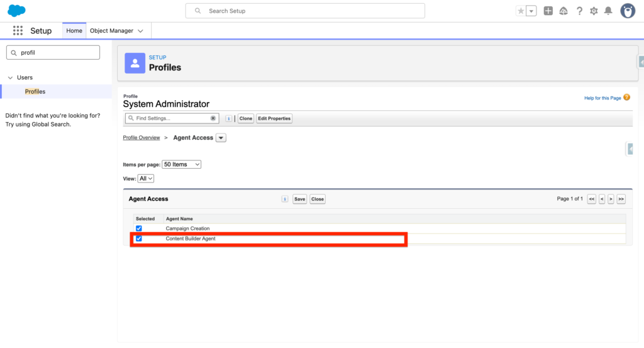Open the View filter dropdown
Image resolution: width=644 pixels, height=348 pixels.
point(146,179)
